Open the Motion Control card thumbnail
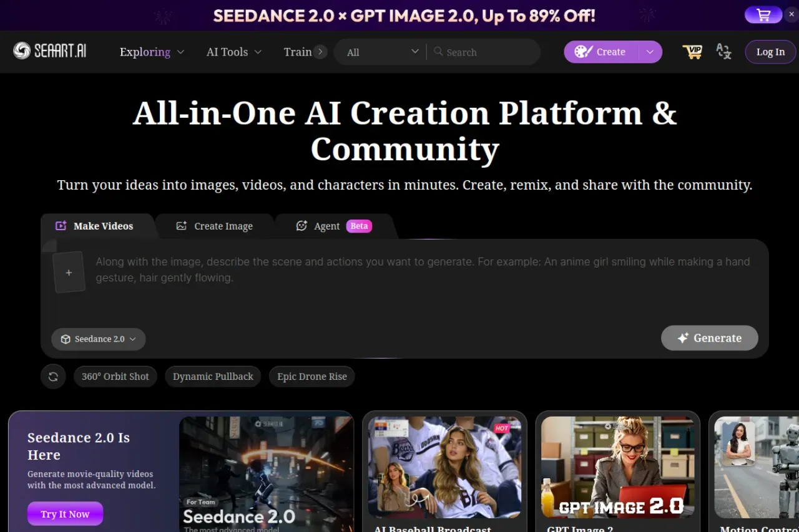The width and height of the screenshot is (799, 532). [757, 467]
